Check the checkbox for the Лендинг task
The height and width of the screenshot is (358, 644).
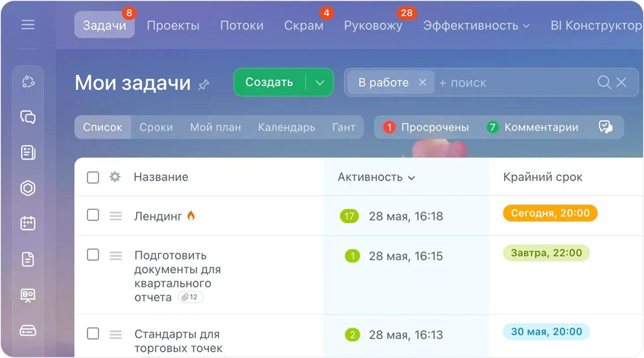coord(93,215)
